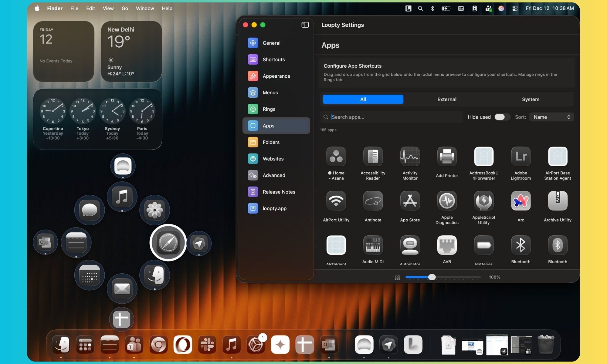Image resolution: width=607 pixels, height=364 pixels.
Task: Select the App Store icon in the grid
Action: [x=410, y=201]
